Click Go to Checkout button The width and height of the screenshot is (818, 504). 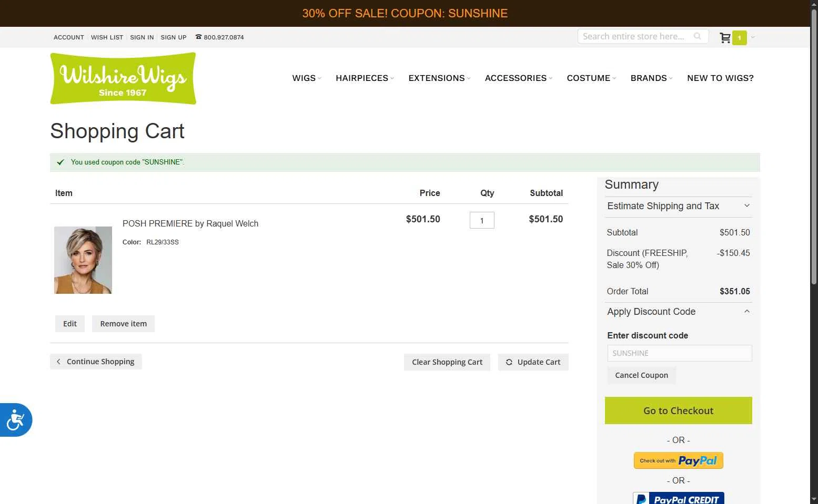point(679,410)
